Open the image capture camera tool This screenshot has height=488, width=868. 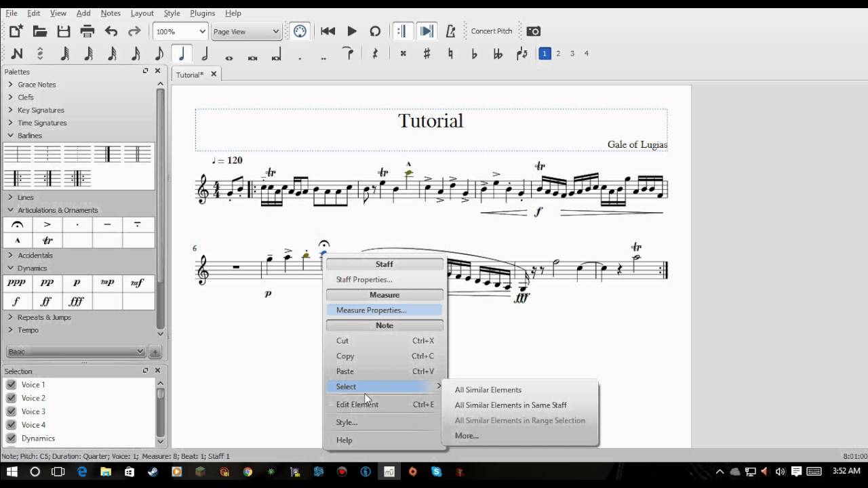tap(534, 31)
